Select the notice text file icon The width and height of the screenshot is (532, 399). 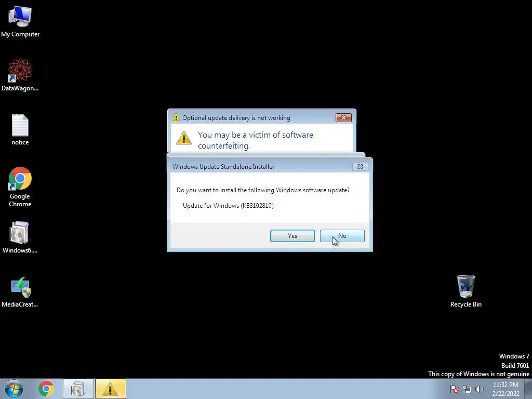(x=20, y=130)
